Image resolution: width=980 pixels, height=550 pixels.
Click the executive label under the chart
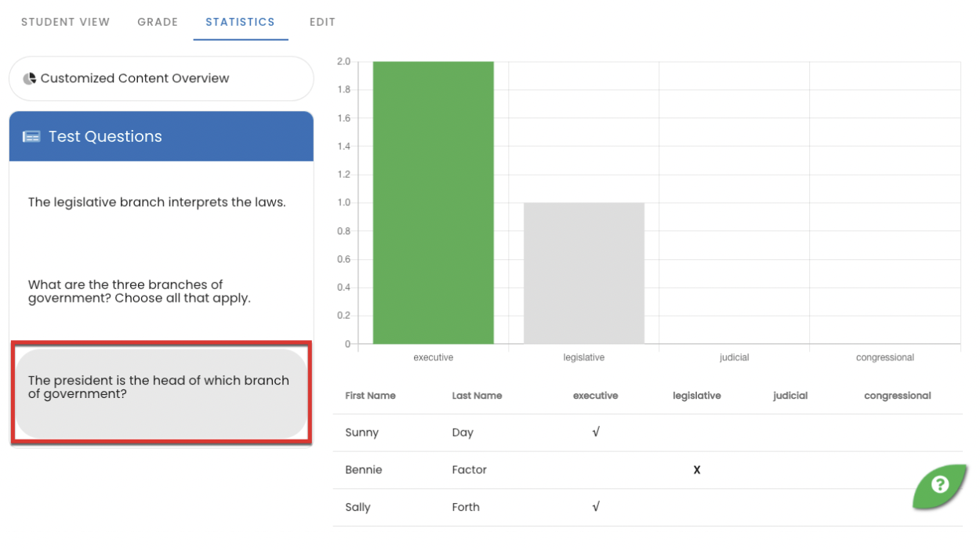click(x=434, y=357)
